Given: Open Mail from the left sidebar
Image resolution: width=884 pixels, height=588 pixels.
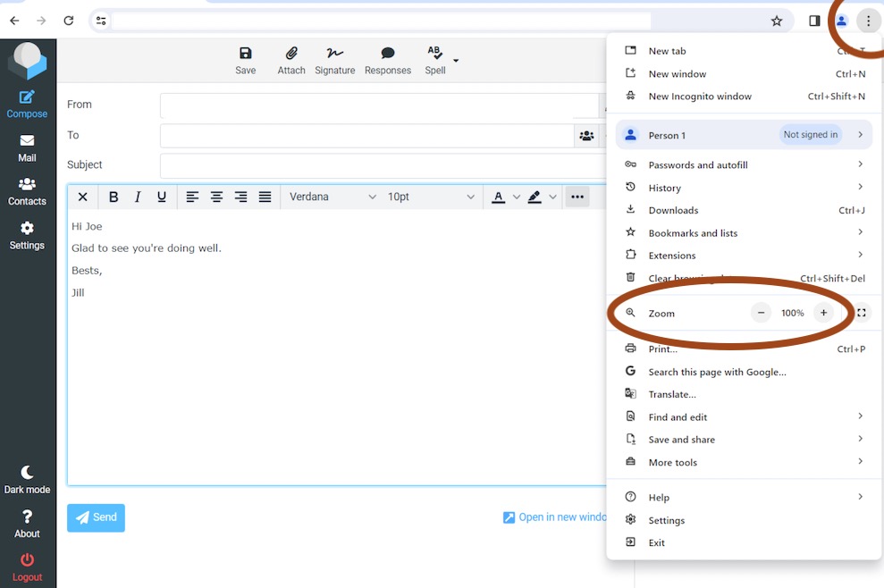Looking at the screenshot, I should (x=27, y=147).
